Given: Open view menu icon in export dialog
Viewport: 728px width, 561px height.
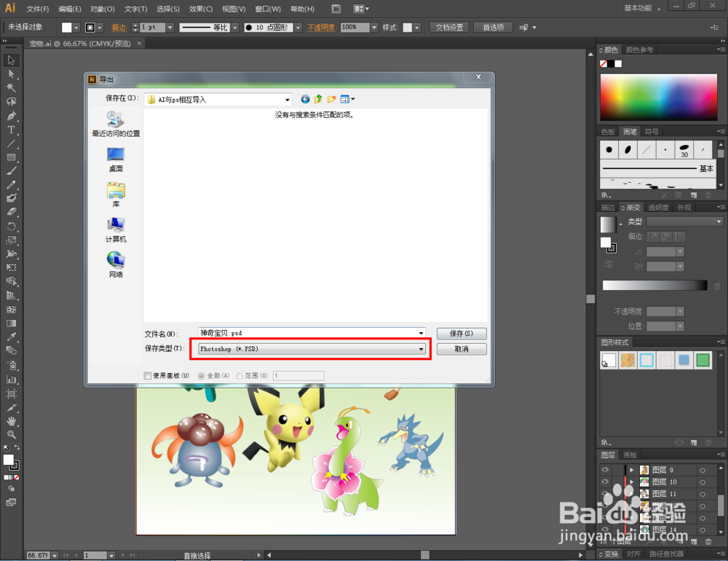Looking at the screenshot, I should pyautogui.click(x=347, y=99).
